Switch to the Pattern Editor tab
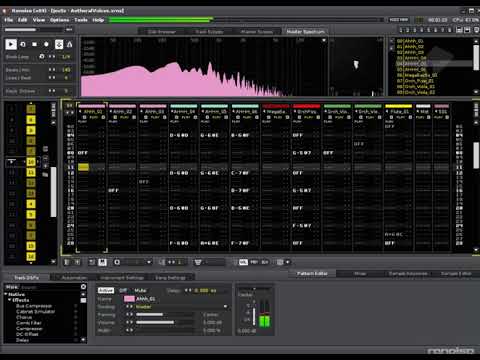Image resolution: width=480 pixels, height=360 pixels. (312, 274)
